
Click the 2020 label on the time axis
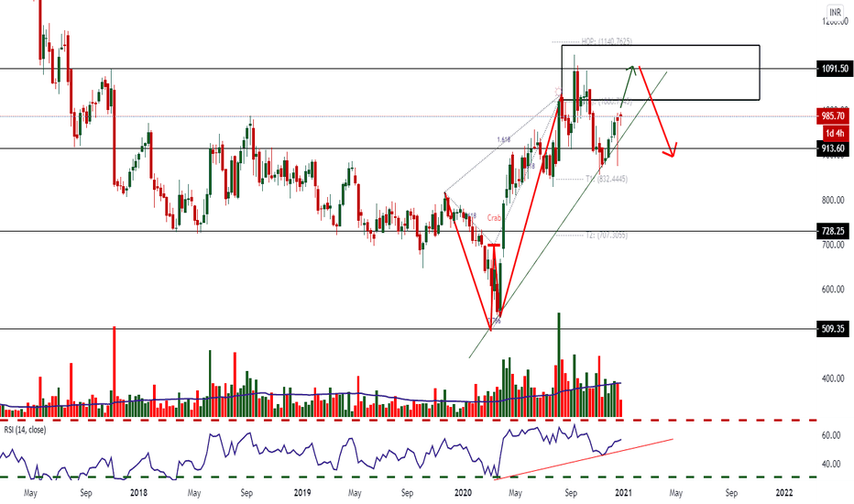pyautogui.click(x=463, y=493)
